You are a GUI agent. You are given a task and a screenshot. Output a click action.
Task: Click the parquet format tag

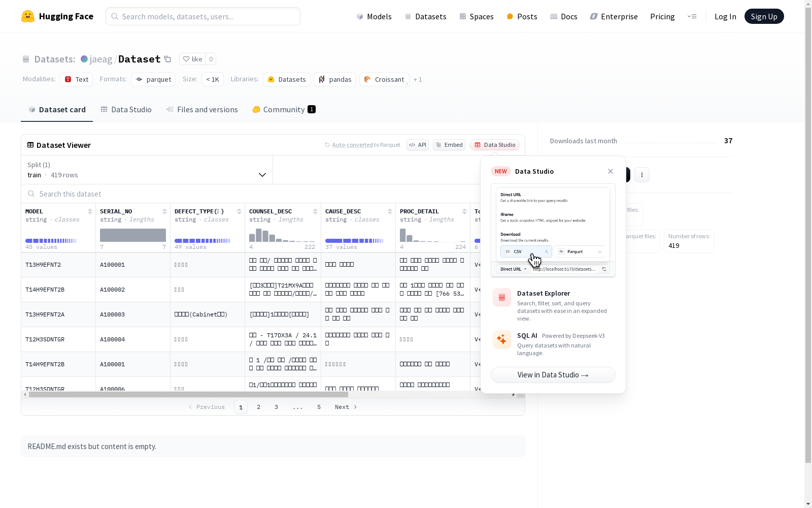[x=153, y=79]
